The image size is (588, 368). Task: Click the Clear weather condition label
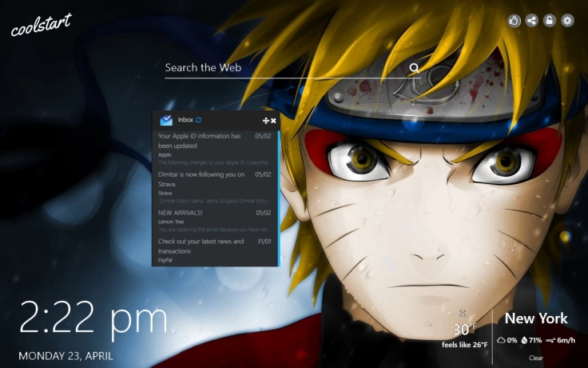[536, 358]
